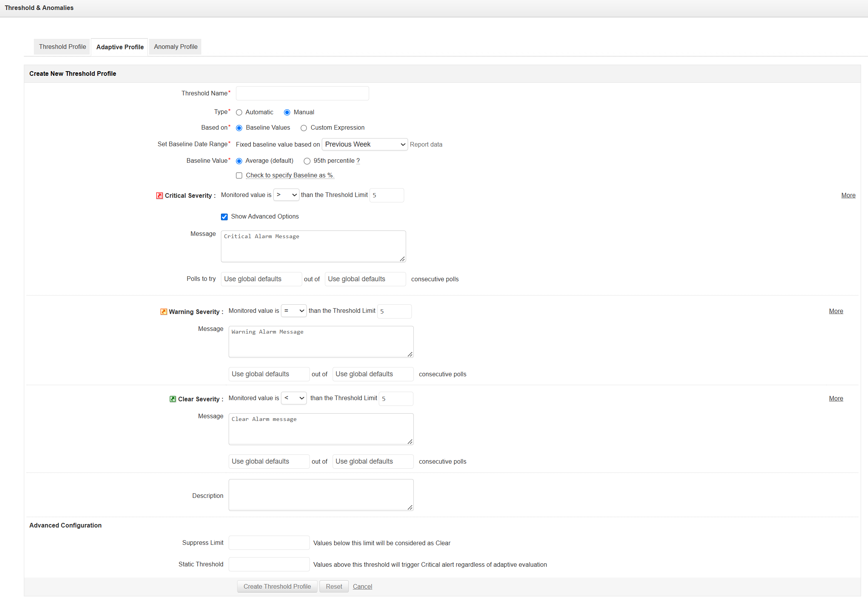
Task: Focus the Threshold Name input field
Action: (303, 93)
